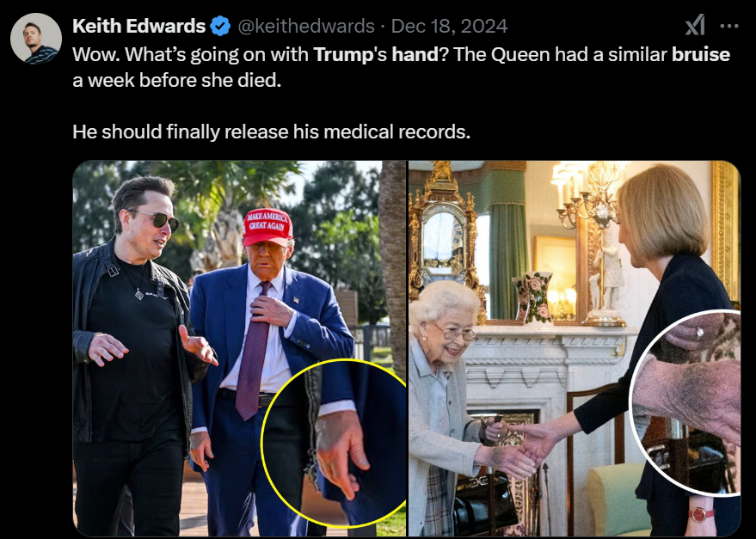Open the right photo of the Queen's handshake
756x539 pixels.
point(575,348)
